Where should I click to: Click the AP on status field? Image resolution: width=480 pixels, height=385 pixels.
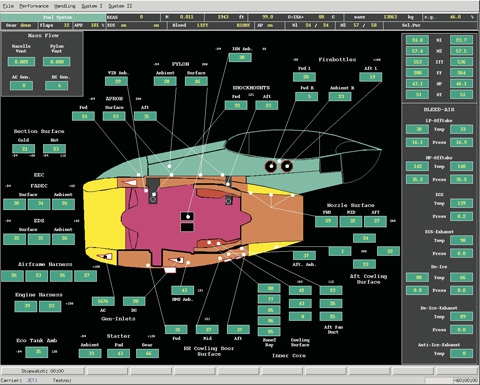tap(270, 25)
